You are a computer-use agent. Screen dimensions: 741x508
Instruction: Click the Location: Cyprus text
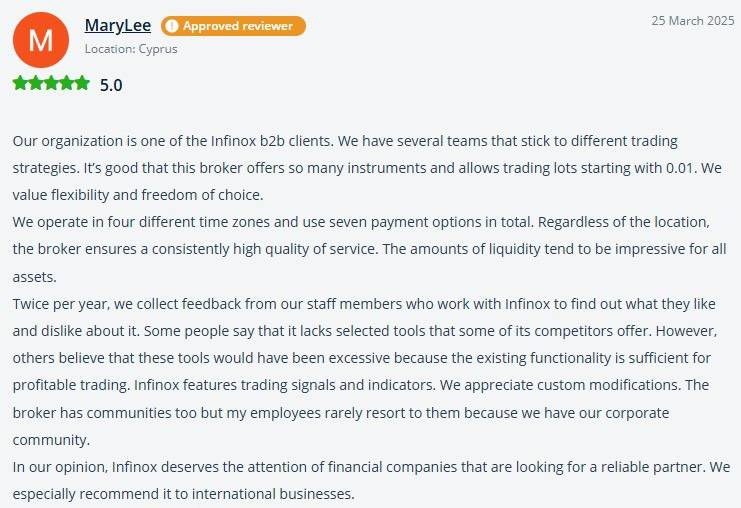point(131,48)
